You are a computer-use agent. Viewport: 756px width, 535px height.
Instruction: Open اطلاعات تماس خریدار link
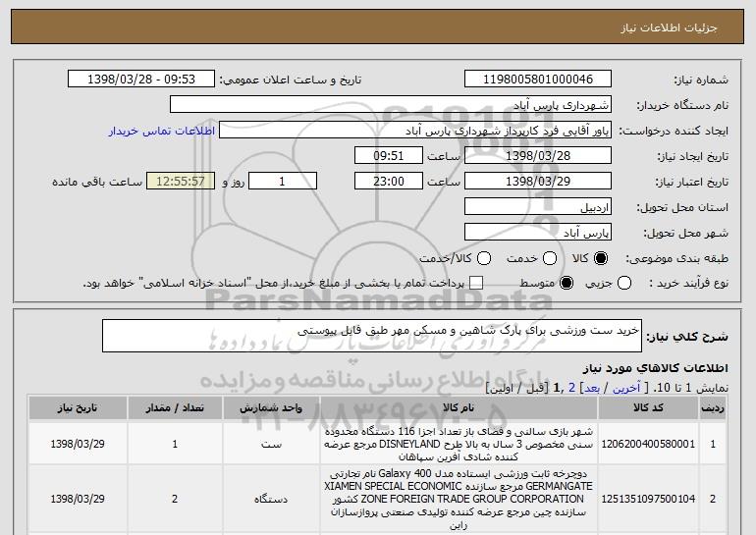click(x=162, y=132)
